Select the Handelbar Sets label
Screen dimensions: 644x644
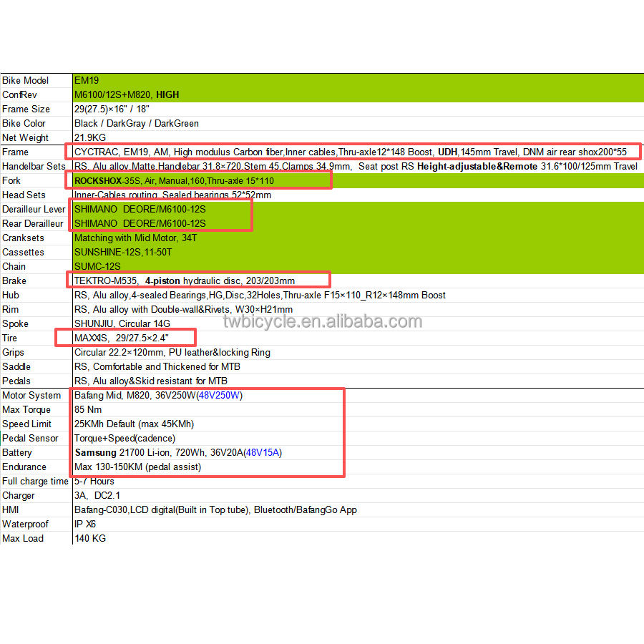[x=34, y=166]
